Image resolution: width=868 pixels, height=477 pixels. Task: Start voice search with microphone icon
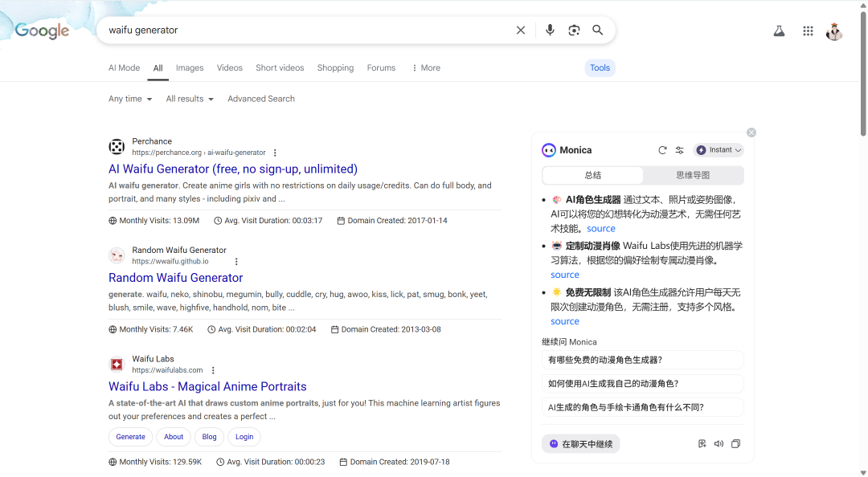550,30
